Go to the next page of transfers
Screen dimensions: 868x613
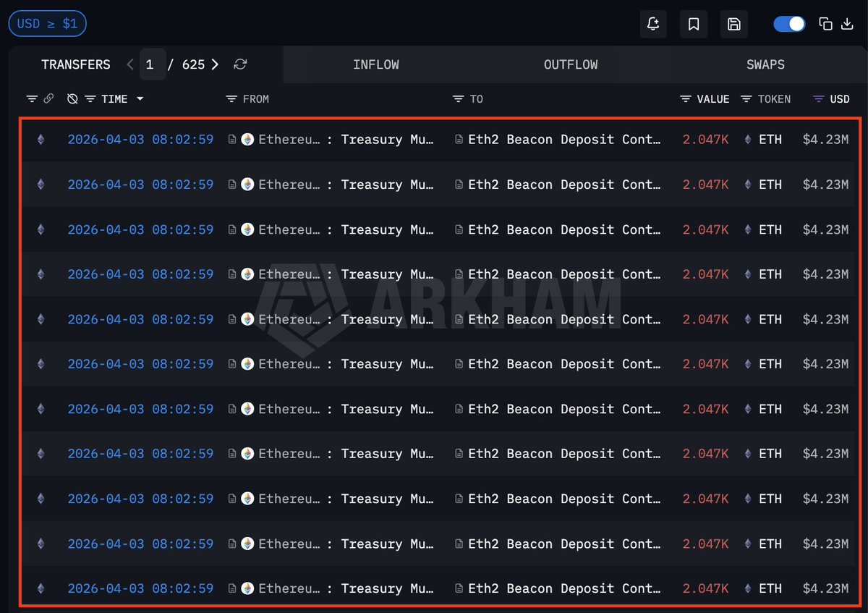pyautogui.click(x=215, y=64)
